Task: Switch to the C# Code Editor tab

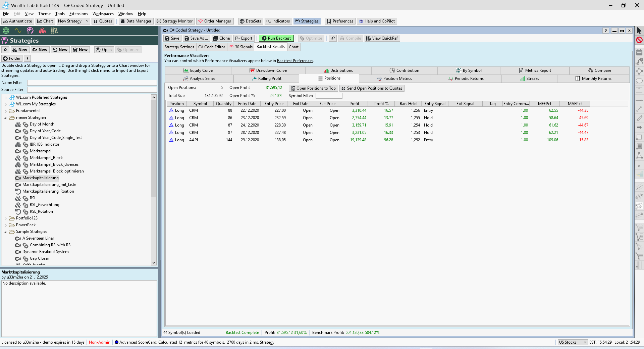Action: click(x=212, y=47)
